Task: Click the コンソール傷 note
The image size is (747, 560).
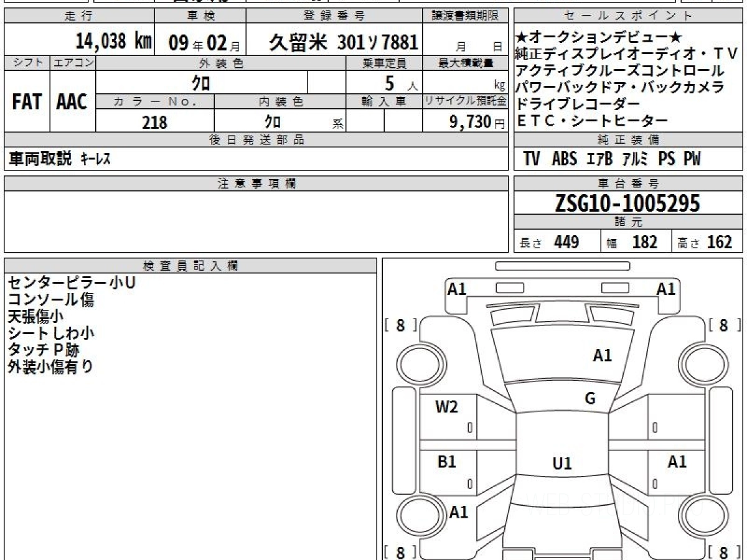Action: (x=50, y=299)
